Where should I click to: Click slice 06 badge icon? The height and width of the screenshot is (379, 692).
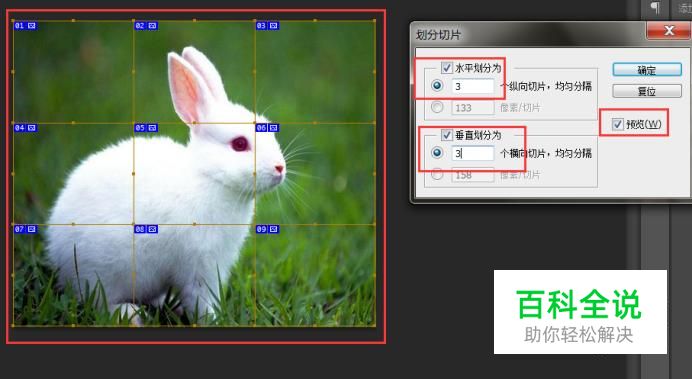[274, 128]
